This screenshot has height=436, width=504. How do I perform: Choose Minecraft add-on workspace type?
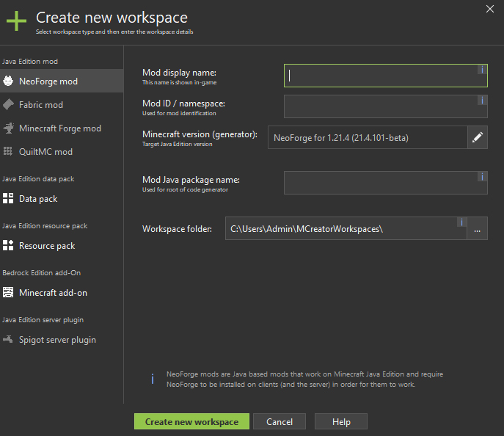(62, 292)
